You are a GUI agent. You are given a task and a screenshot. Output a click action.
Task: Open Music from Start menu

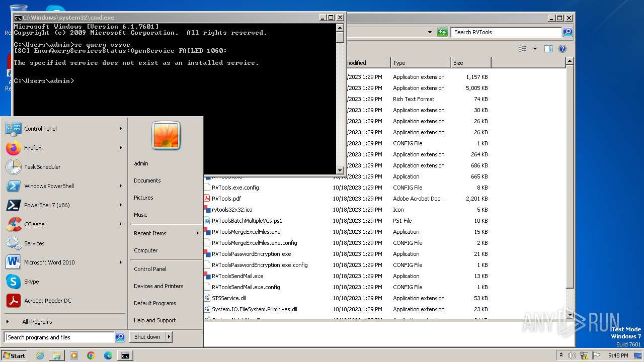pyautogui.click(x=140, y=215)
